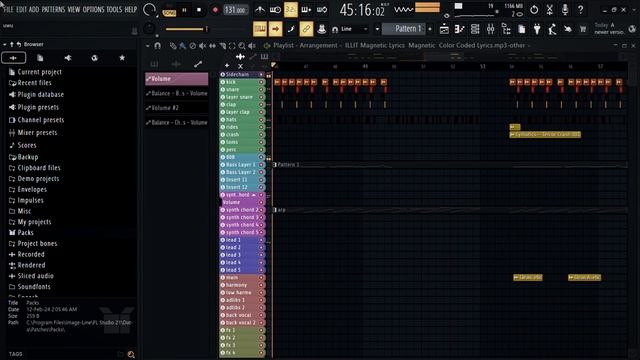
Task: Select the Volume automation clip in picker
Action: pyautogui.click(x=176, y=79)
